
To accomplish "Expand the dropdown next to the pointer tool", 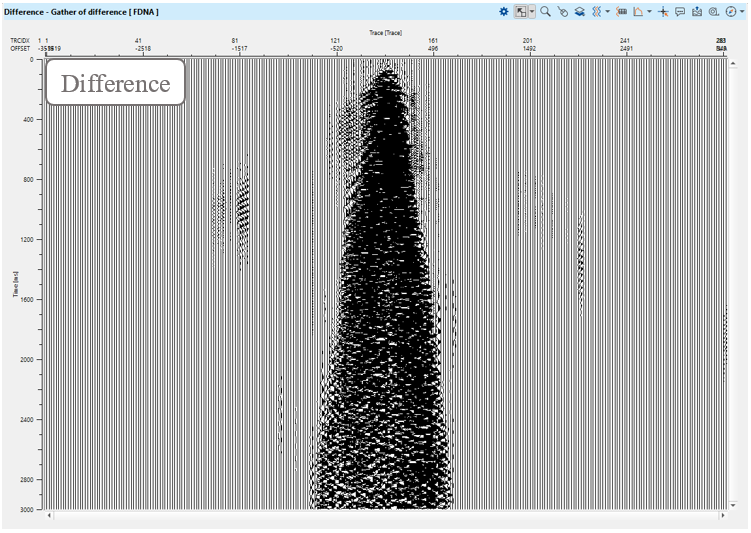I will [x=532, y=11].
